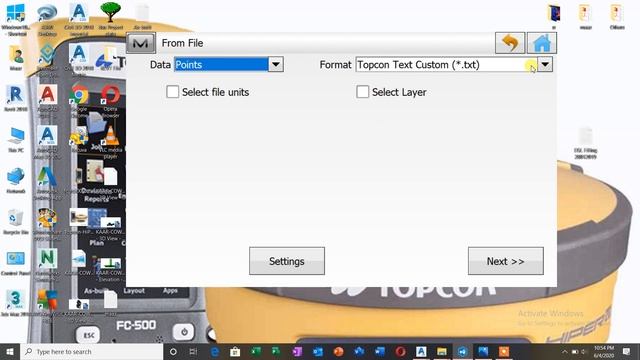640x360 pixels.
Task: Select the Windows shortcut desktop icon
Action: coord(16,18)
